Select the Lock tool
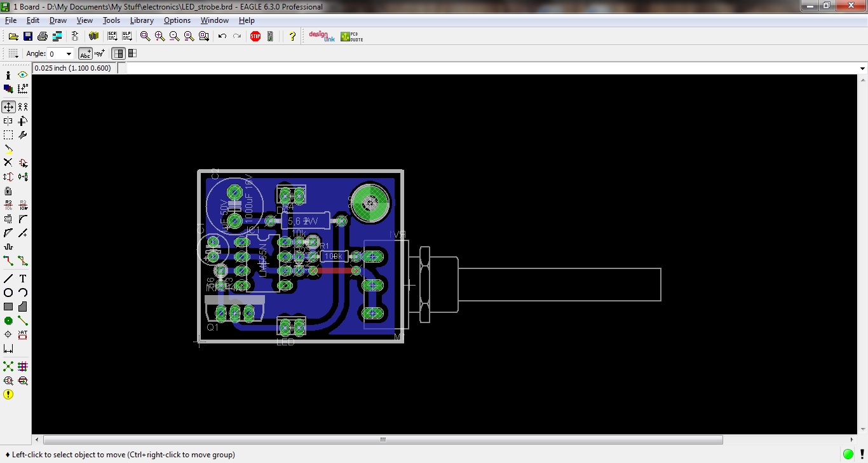868x463 pixels. [8, 191]
